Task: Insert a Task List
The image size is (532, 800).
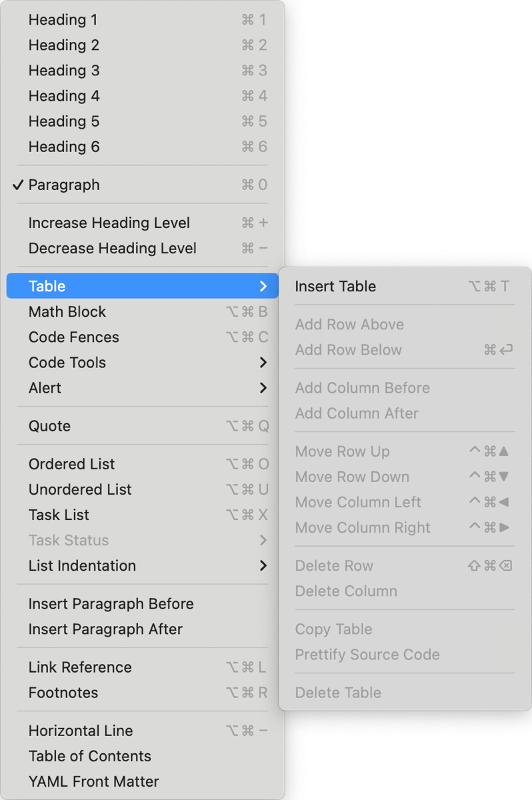Action: (59, 515)
